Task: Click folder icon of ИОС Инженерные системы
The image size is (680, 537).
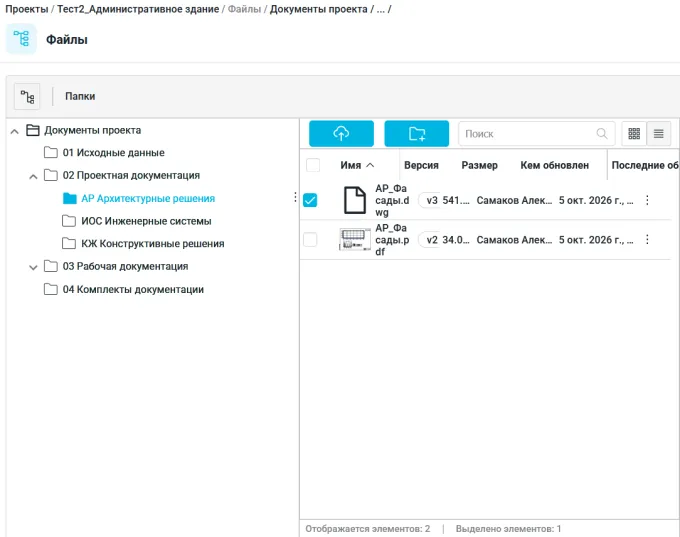Action: click(x=69, y=221)
